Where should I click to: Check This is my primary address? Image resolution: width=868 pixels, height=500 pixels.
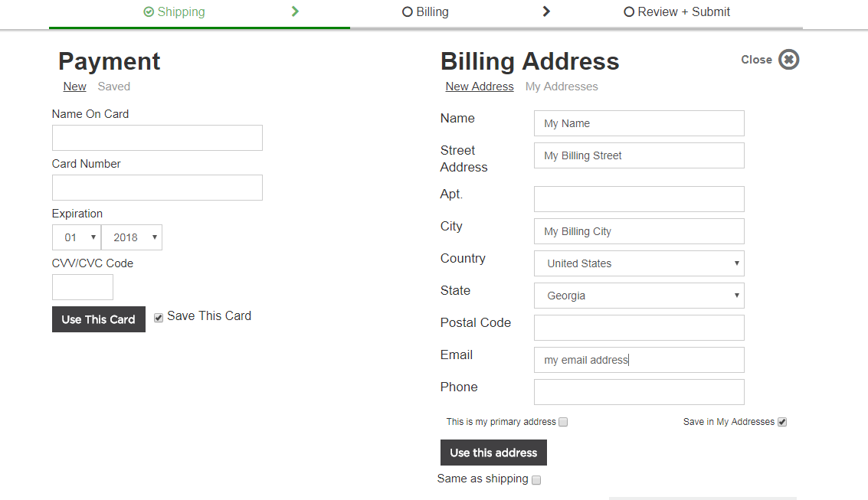[563, 422]
